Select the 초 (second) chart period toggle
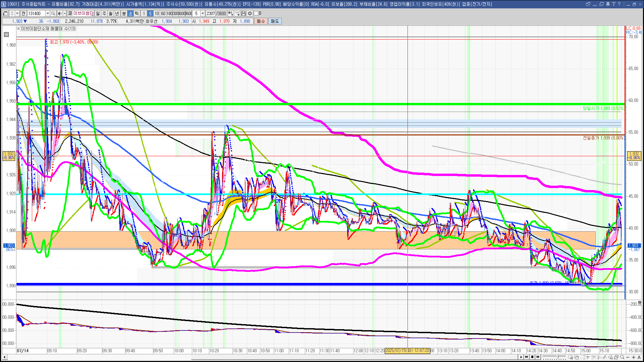The height and width of the screenshot is (362, 644). tap(130, 13)
